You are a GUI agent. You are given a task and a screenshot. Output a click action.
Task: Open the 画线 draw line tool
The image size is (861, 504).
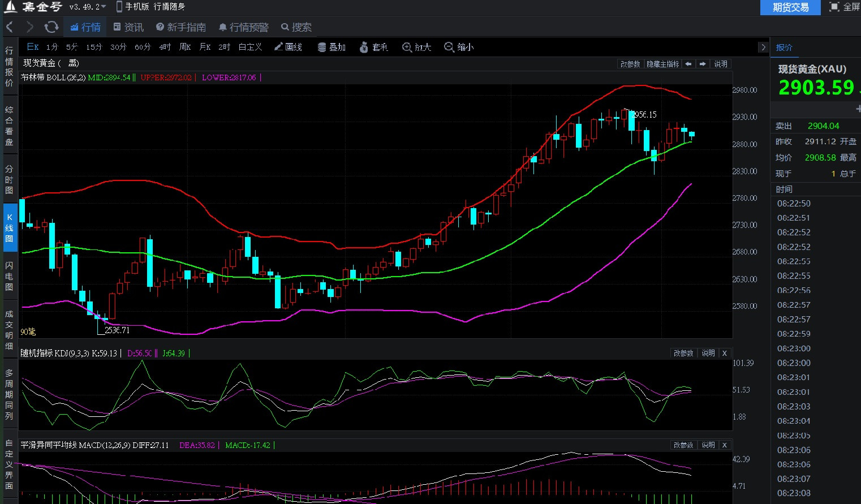288,47
